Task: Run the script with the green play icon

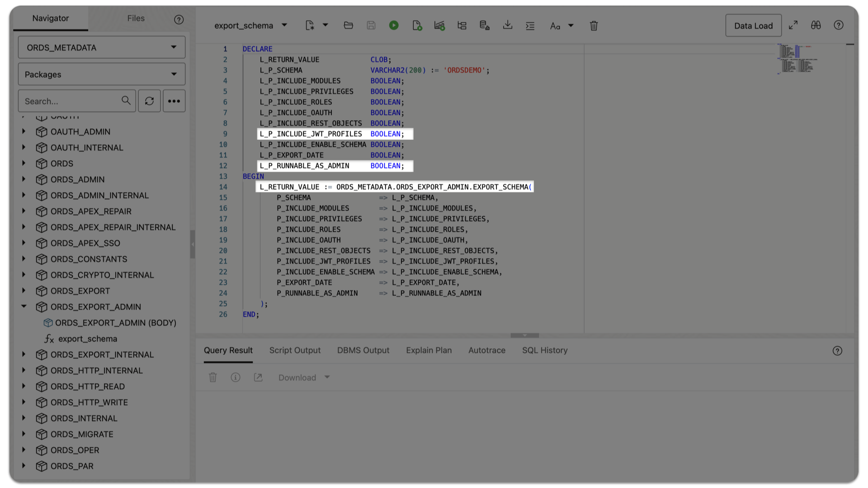Action: tap(394, 25)
